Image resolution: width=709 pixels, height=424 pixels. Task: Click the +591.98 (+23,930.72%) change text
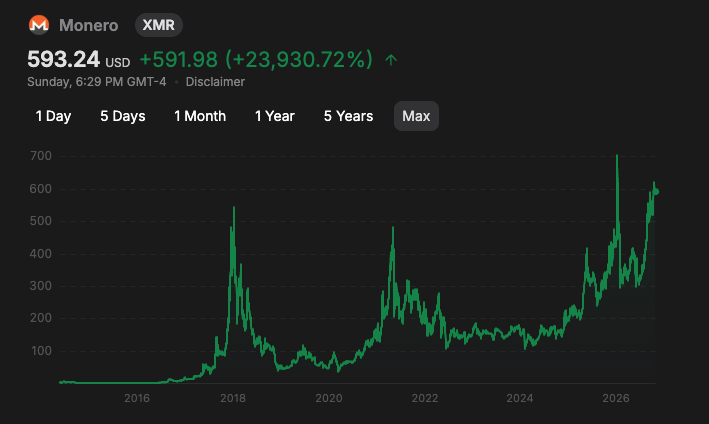pyautogui.click(x=256, y=60)
